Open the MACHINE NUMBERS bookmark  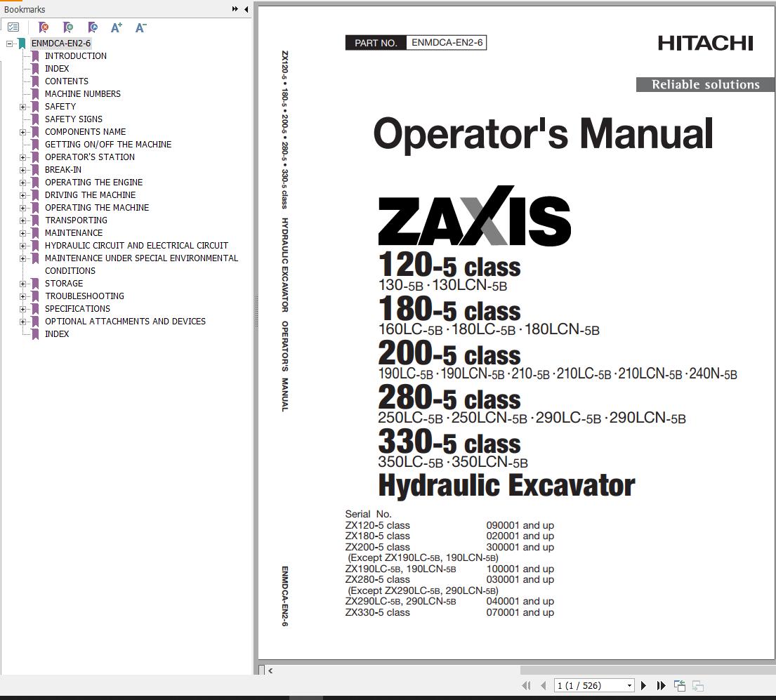83,93
